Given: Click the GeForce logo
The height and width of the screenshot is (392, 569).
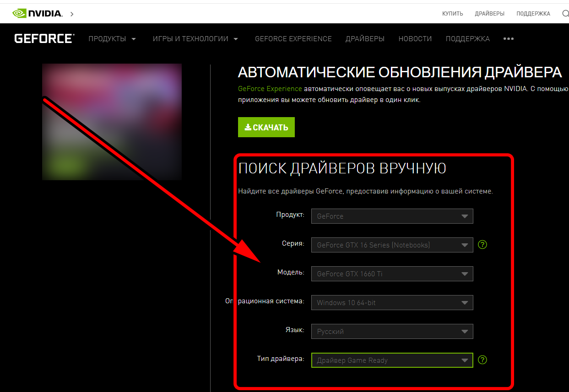Looking at the screenshot, I should click(44, 38).
